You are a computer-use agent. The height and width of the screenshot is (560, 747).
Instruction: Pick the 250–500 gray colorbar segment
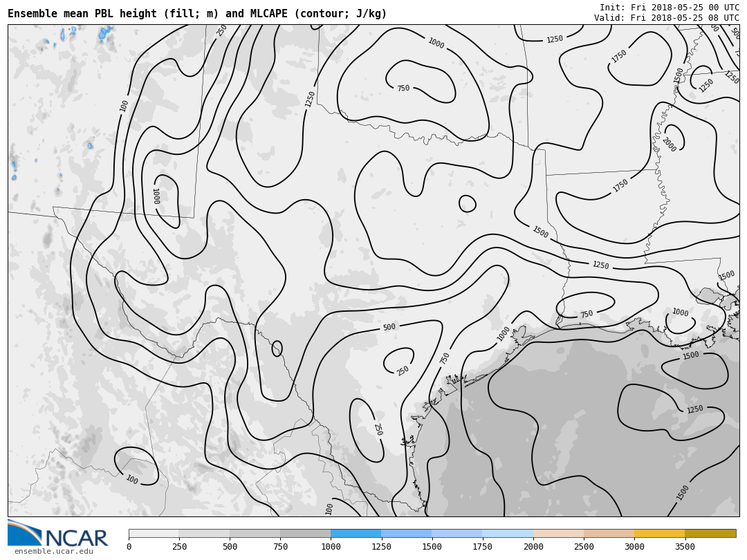(204, 533)
